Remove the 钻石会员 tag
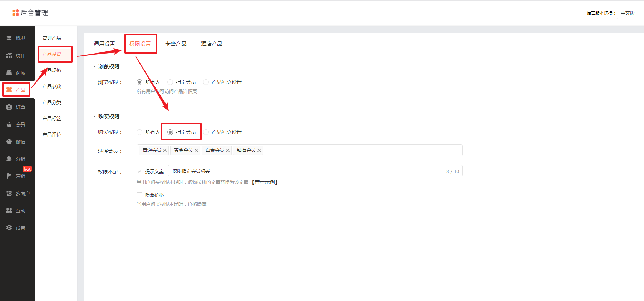 (259, 150)
